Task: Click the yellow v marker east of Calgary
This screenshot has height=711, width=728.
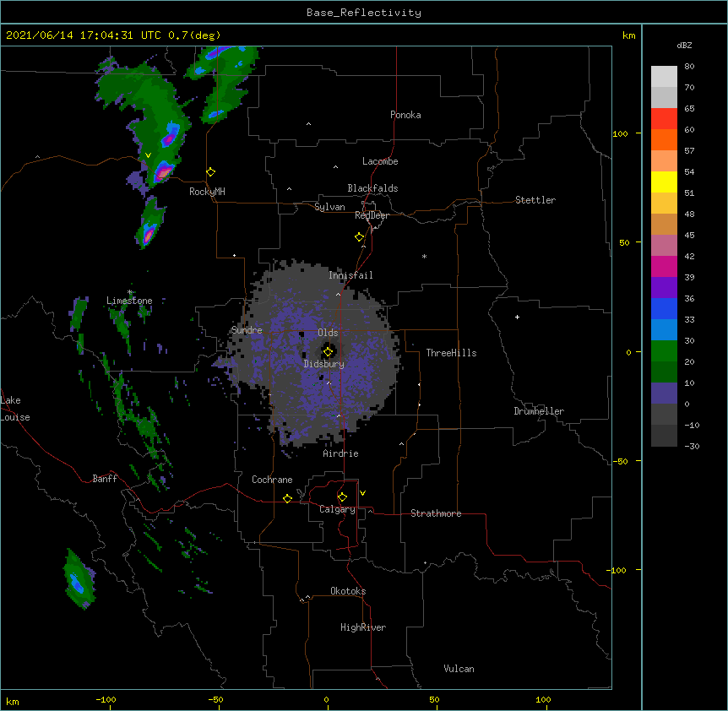Action: pyautogui.click(x=362, y=493)
